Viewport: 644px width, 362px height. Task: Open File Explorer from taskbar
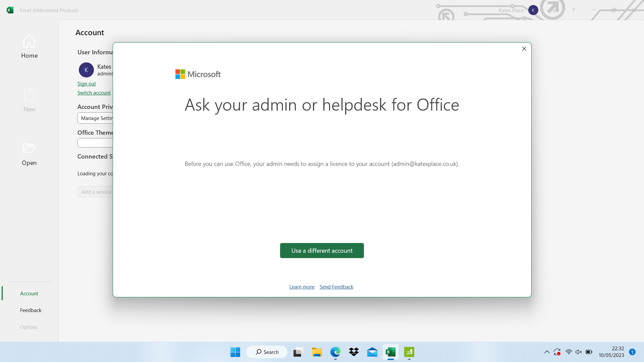(317, 352)
